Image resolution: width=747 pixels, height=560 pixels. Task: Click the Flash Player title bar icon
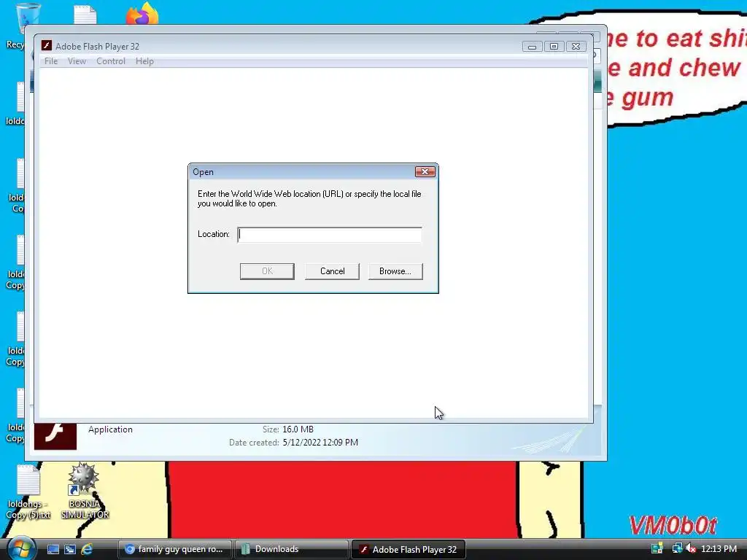(46, 46)
